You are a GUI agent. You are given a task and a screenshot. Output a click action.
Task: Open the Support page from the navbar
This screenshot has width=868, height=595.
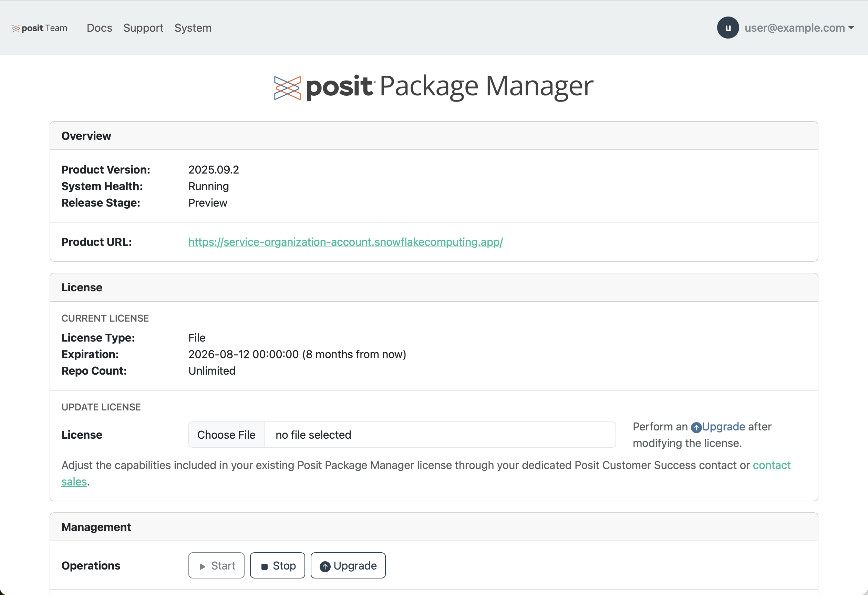click(143, 28)
